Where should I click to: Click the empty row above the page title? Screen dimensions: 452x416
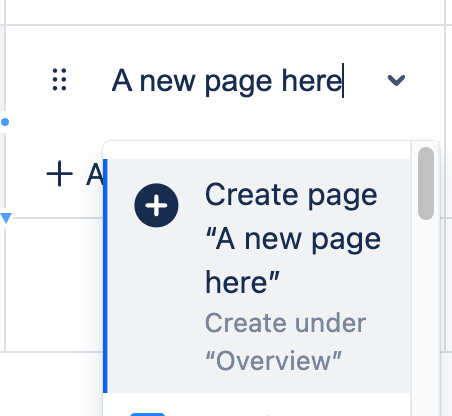[225, 12]
